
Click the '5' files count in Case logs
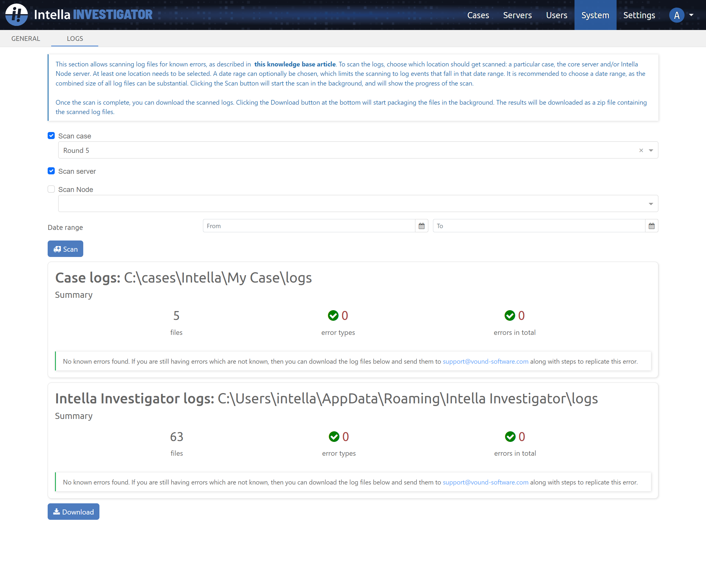pyautogui.click(x=176, y=316)
